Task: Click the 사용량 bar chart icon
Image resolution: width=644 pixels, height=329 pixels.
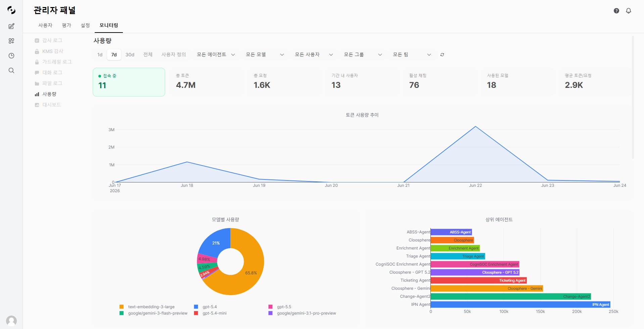Action: click(x=37, y=94)
